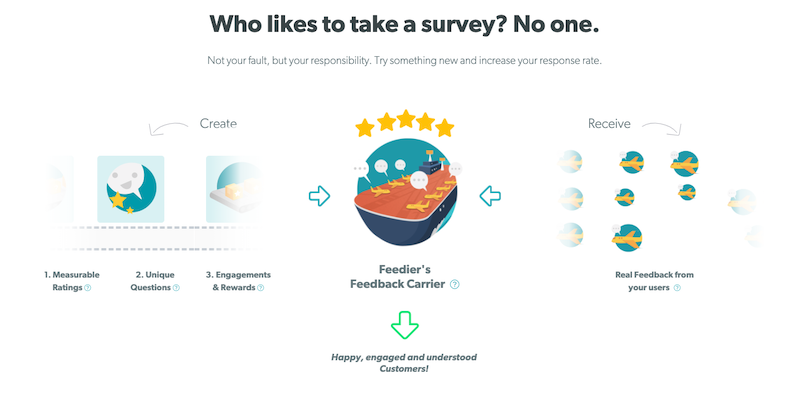Click the five yellow stars rating
Image resolution: width=800 pixels, height=402 pixels.
405,124
